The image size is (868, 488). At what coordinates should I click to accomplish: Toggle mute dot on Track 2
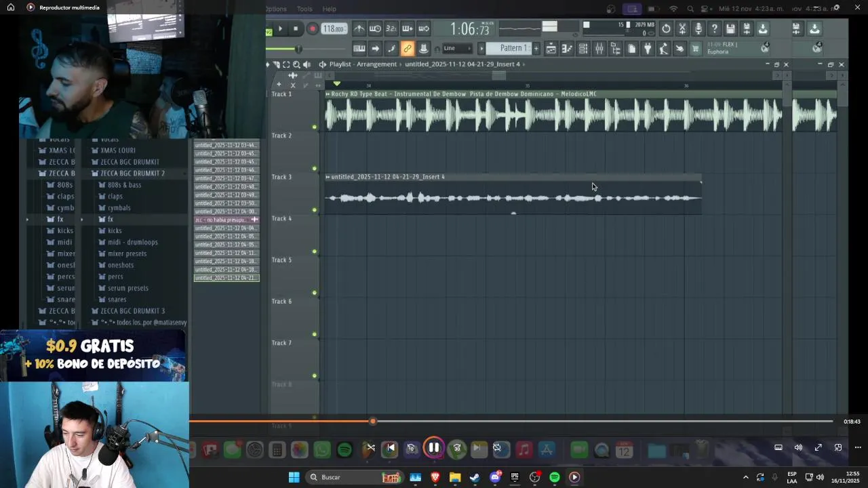click(314, 168)
